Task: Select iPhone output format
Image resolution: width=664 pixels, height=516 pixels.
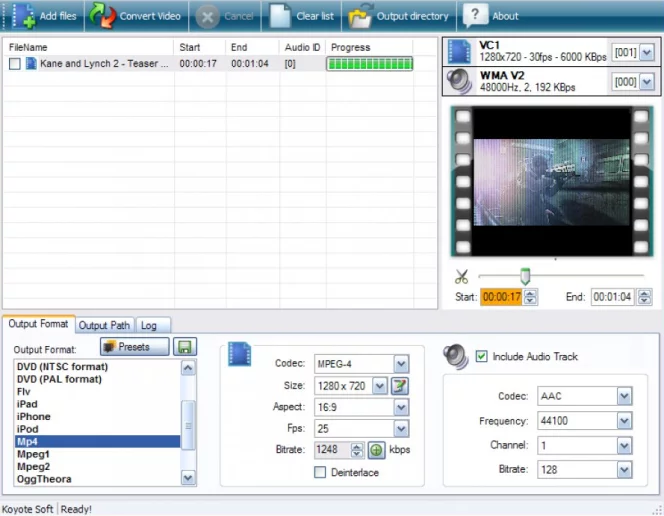Action: coord(97,417)
